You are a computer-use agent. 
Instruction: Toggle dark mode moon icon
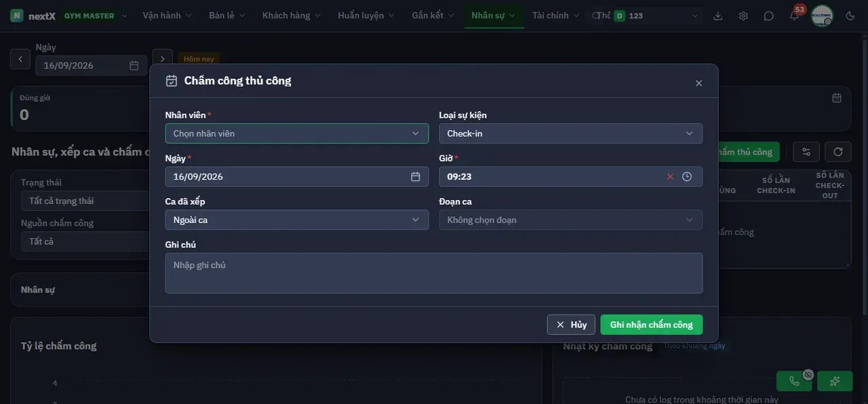(850, 16)
